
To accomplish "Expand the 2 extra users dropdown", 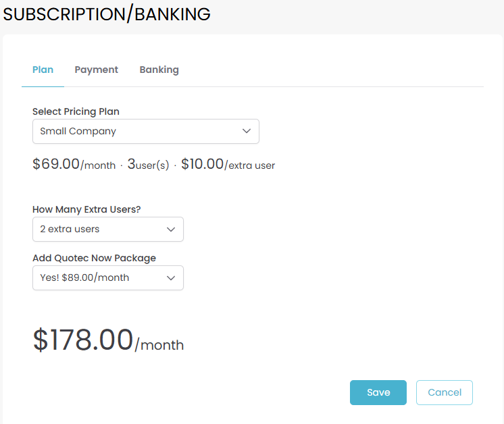I will coord(107,229).
